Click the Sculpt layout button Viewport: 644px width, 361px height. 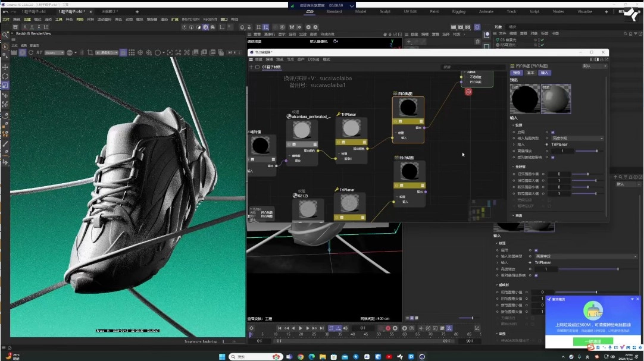tap(386, 11)
